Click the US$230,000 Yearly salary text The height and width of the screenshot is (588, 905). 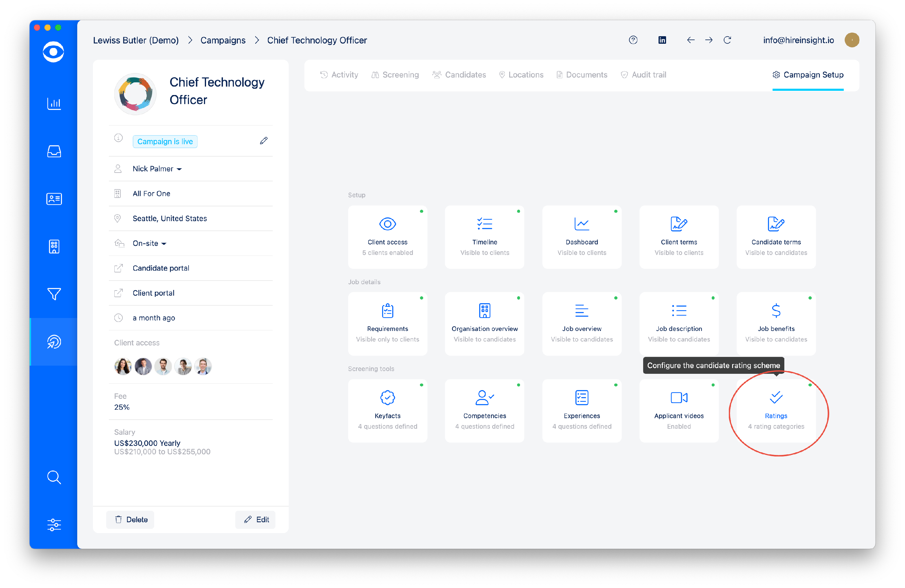coord(147,443)
